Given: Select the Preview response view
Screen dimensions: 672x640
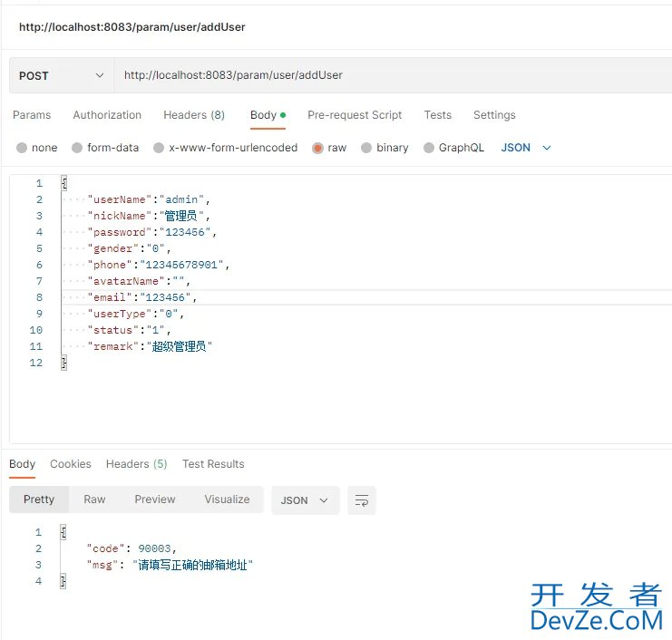Looking at the screenshot, I should click(x=155, y=499).
